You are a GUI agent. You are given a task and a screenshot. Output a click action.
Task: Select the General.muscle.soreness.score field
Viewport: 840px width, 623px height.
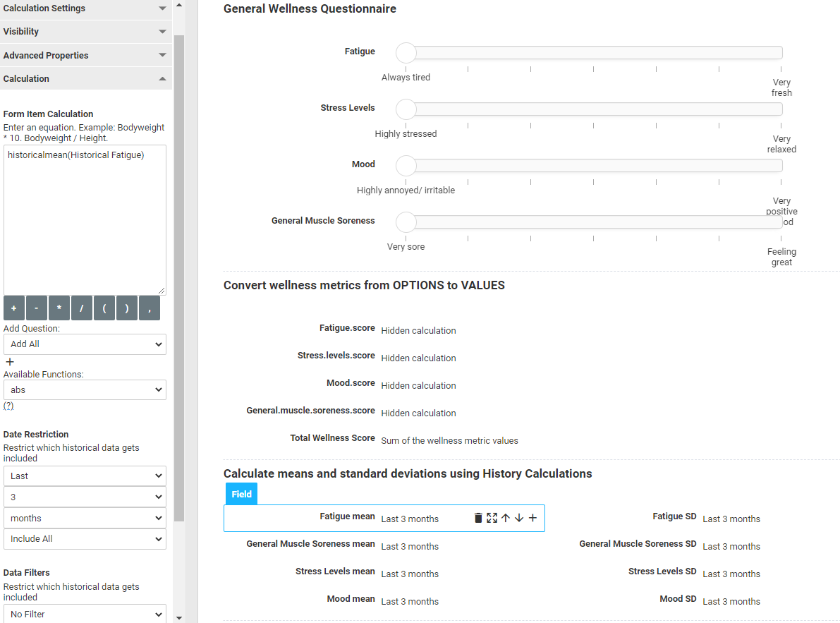[x=530, y=412]
